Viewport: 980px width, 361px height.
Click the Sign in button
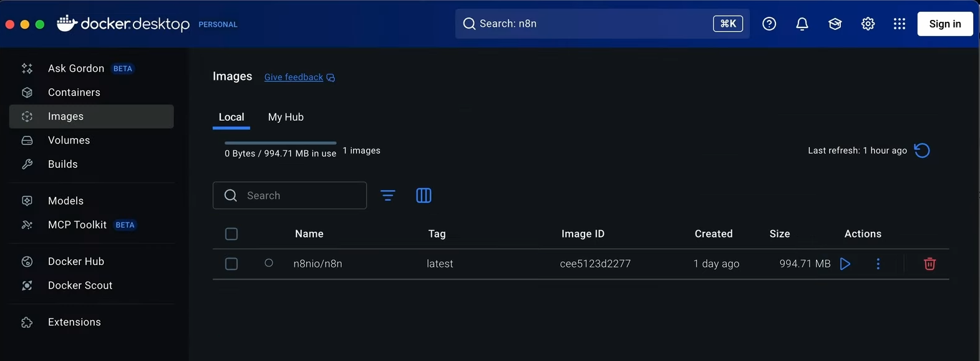tap(945, 24)
